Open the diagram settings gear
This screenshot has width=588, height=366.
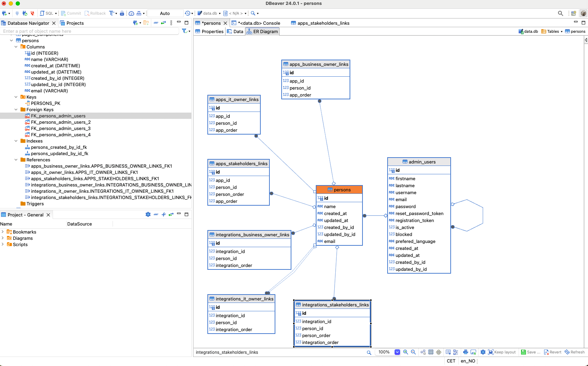tap(483, 352)
